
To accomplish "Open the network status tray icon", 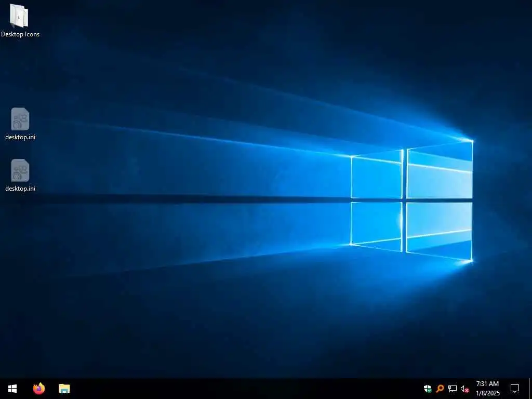I will pos(453,389).
